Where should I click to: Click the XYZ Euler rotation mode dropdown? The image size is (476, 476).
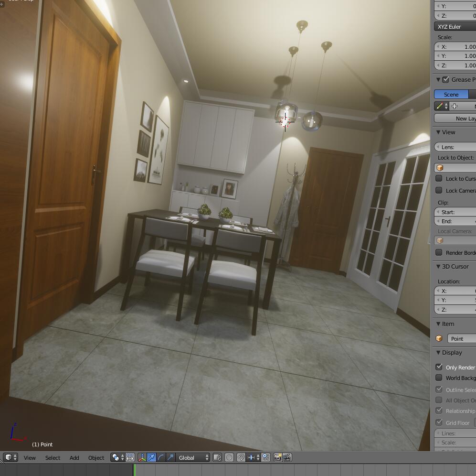click(455, 27)
